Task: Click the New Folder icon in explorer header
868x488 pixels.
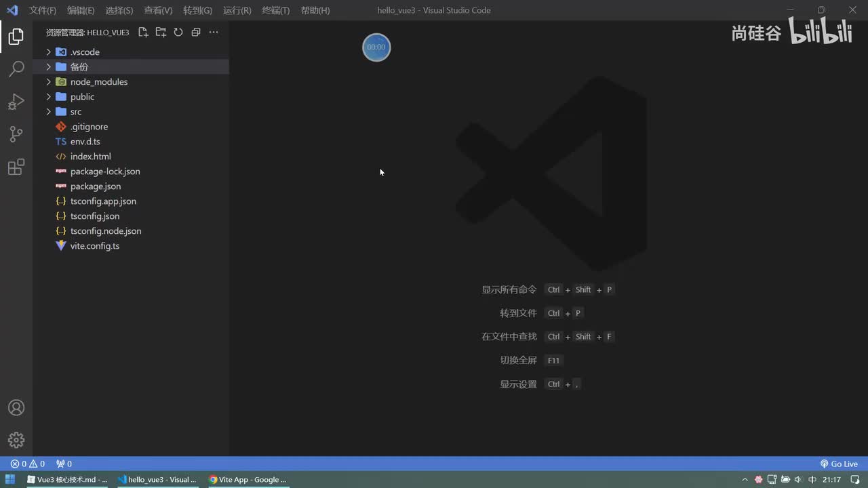Action: click(161, 32)
